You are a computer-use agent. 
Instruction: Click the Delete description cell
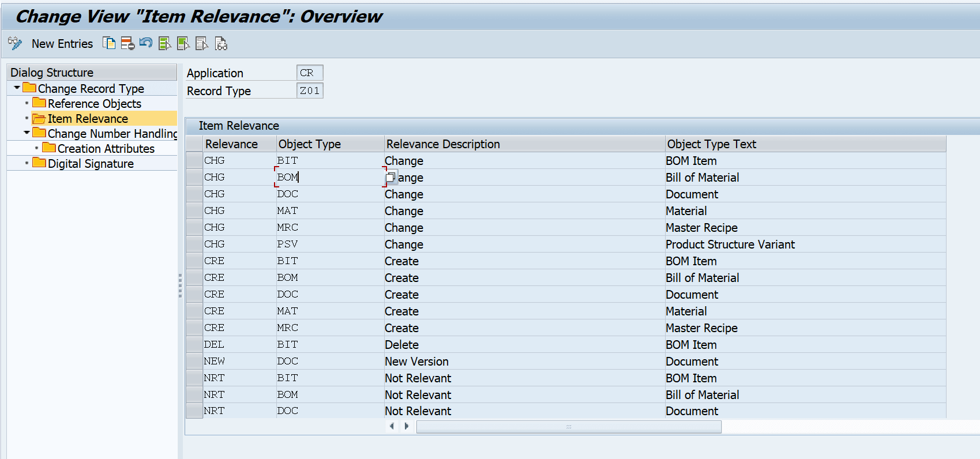click(524, 344)
